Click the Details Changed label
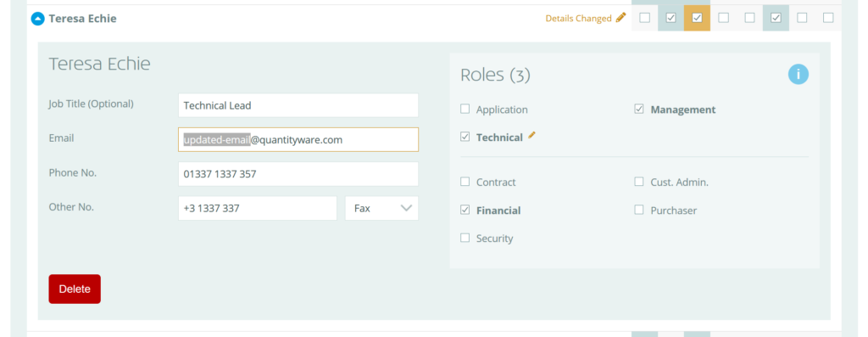This screenshot has height=337, width=868. coord(578,19)
